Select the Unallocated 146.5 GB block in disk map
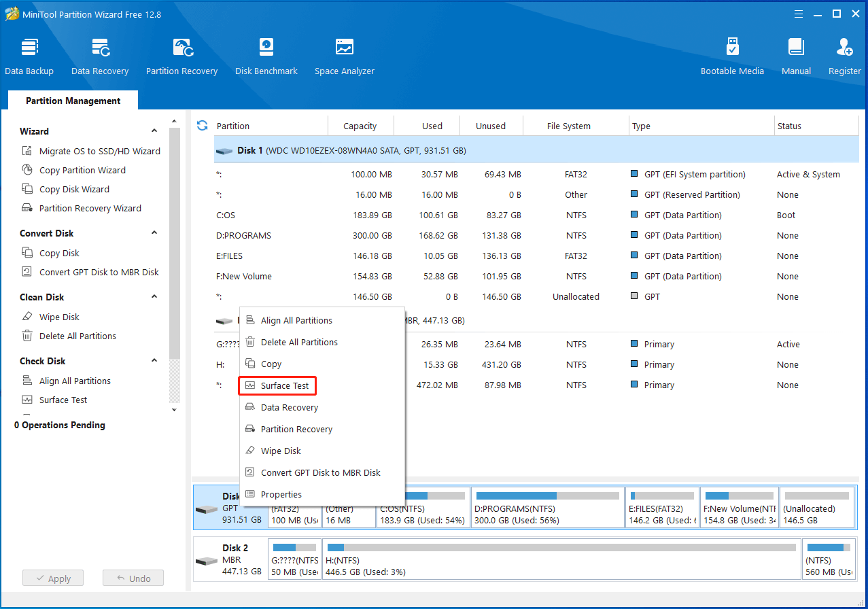The width and height of the screenshot is (868, 609). point(816,507)
